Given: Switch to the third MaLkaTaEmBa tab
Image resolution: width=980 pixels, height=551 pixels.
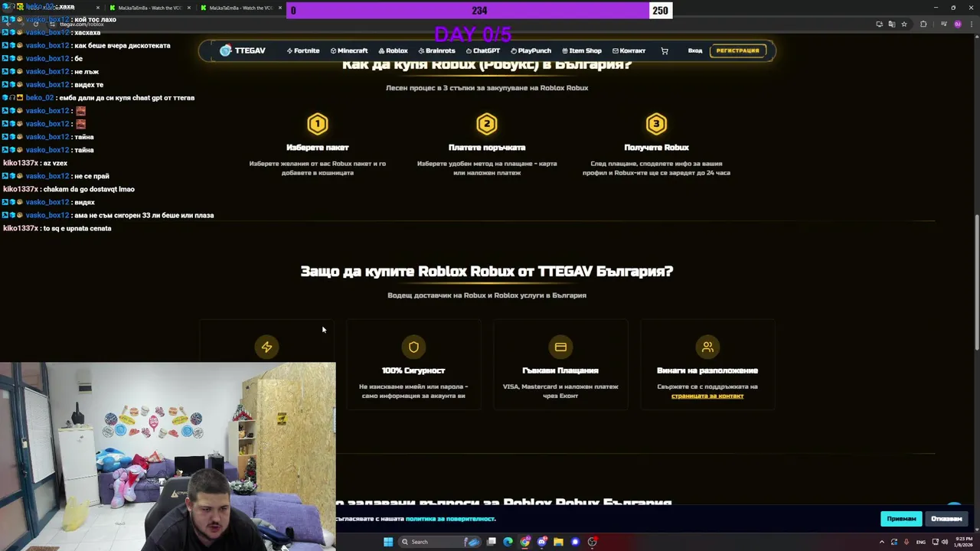Looking at the screenshot, I should (x=241, y=8).
